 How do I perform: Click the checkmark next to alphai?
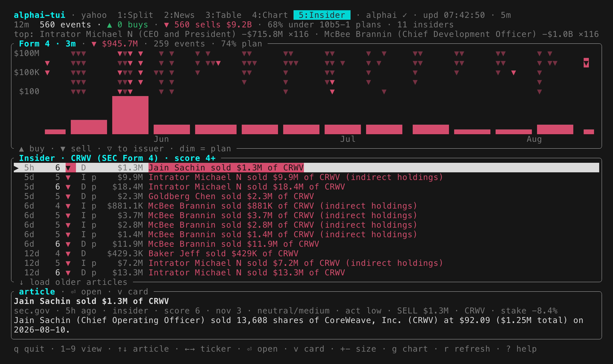pos(405,15)
